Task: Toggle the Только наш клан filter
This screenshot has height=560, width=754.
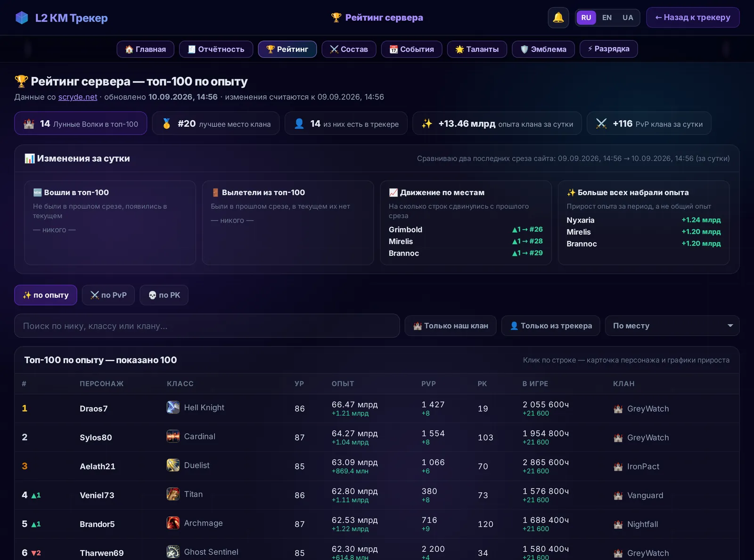Action: click(x=451, y=326)
